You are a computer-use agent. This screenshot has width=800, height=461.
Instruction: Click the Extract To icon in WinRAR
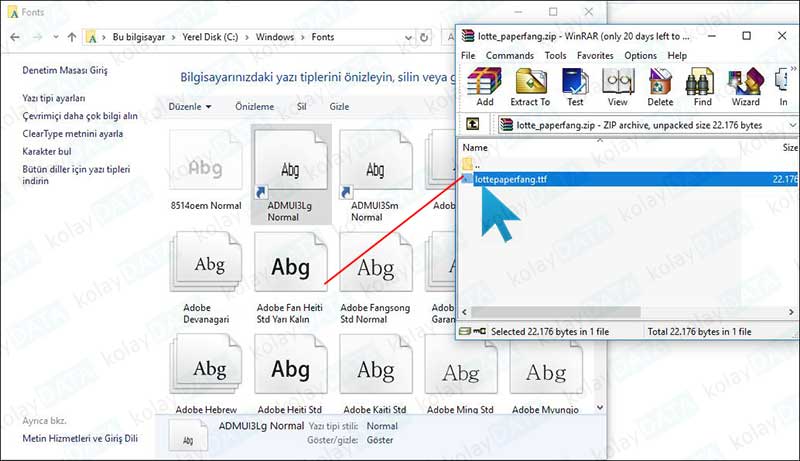coord(531,87)
